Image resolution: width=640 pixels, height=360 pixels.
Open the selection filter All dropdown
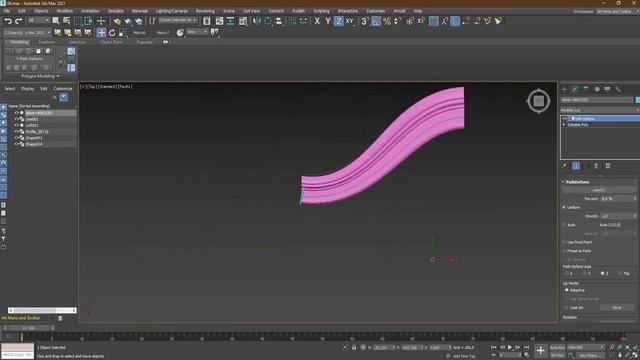[38, 20]
